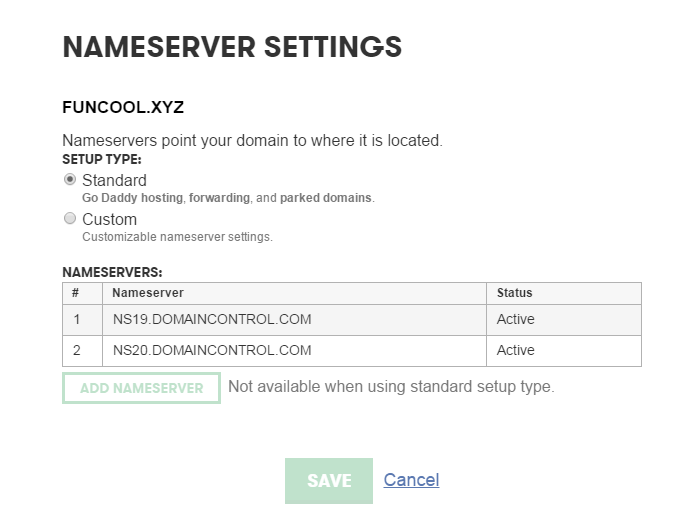Select the Standard setup type radio button

click(70, 179)
